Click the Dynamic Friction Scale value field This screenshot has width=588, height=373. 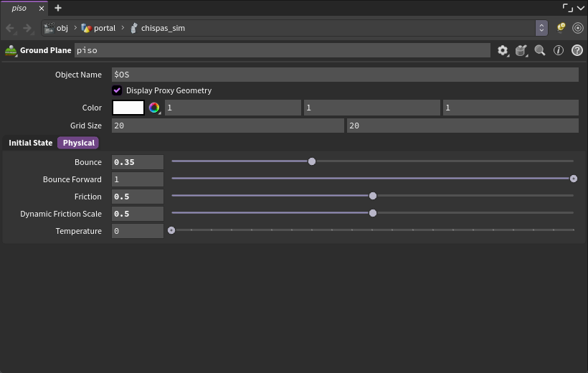(x=138, y=214)
